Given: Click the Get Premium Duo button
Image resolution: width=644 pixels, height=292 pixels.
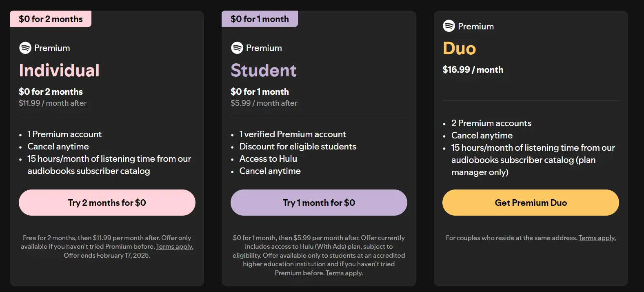Looking at the screenshot, I should tap(530, 203).
